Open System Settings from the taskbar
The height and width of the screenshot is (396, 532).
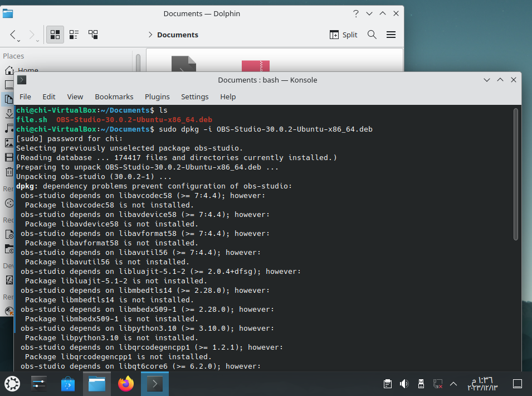(x=39, y=384)
